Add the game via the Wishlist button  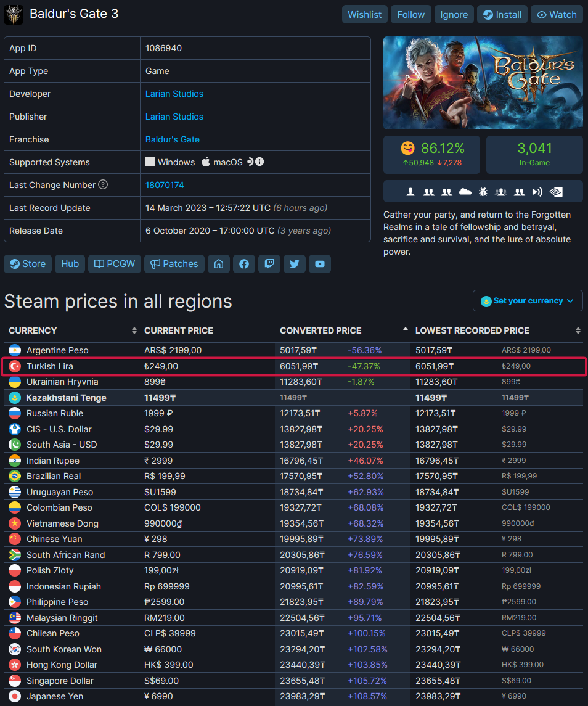[x=365, y=15]
